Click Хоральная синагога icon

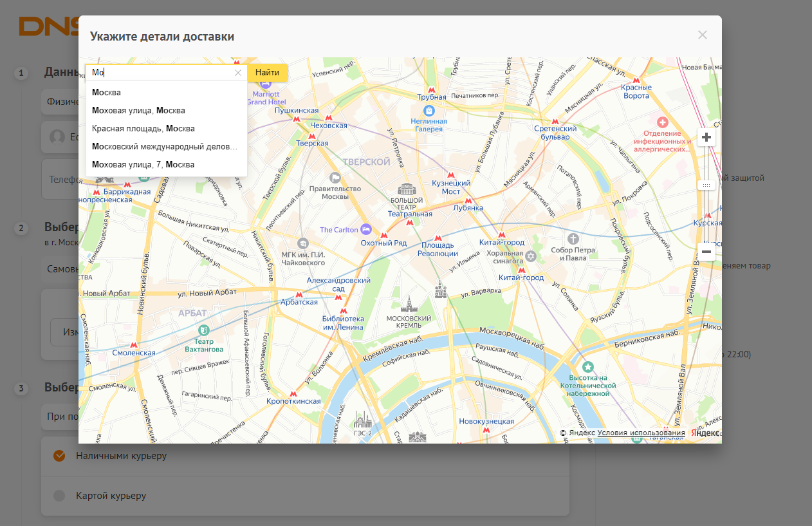531,257
